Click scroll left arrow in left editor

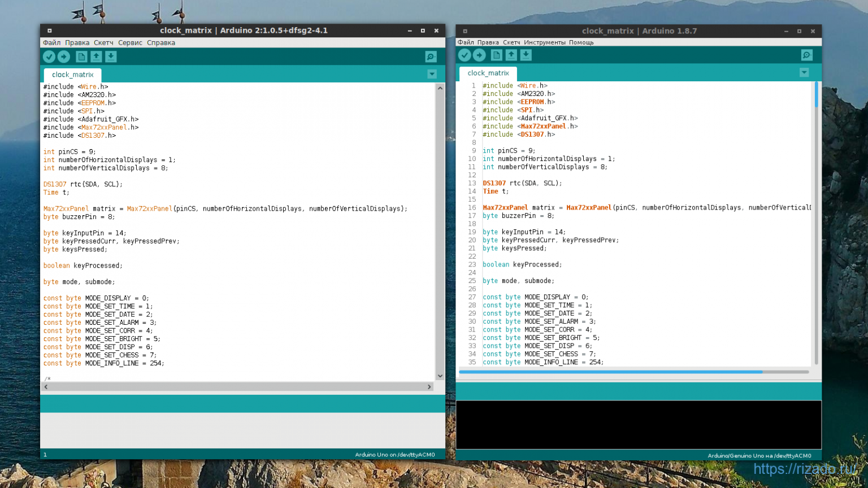click(x=46, y=387)
